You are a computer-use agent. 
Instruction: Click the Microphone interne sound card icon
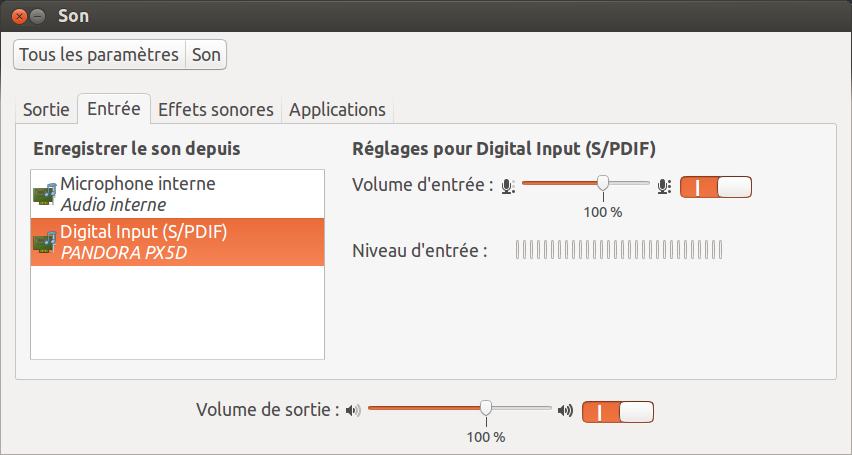(x=44, y=194)
